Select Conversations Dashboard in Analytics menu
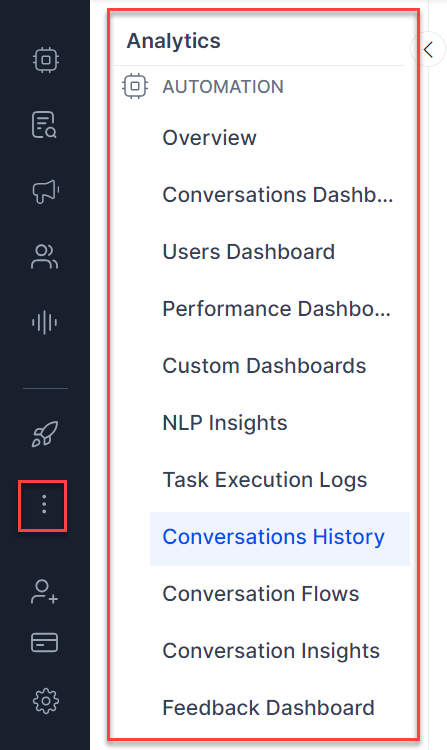The width and height of the screenshot is (447, 750). point(278,195)
